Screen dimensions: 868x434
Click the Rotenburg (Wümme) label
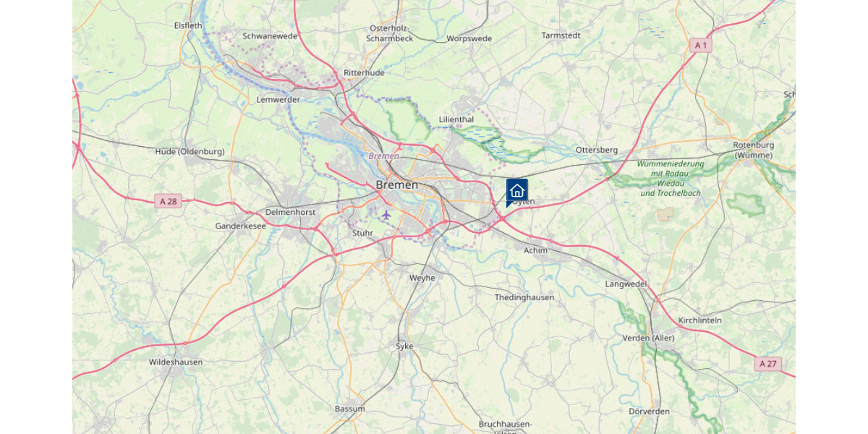(754, 150)
